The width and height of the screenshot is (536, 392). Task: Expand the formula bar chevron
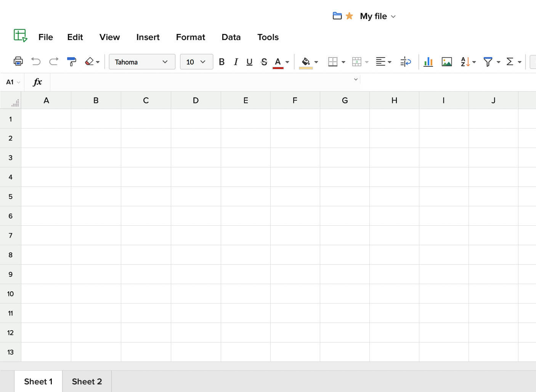[x=356, y=79]
